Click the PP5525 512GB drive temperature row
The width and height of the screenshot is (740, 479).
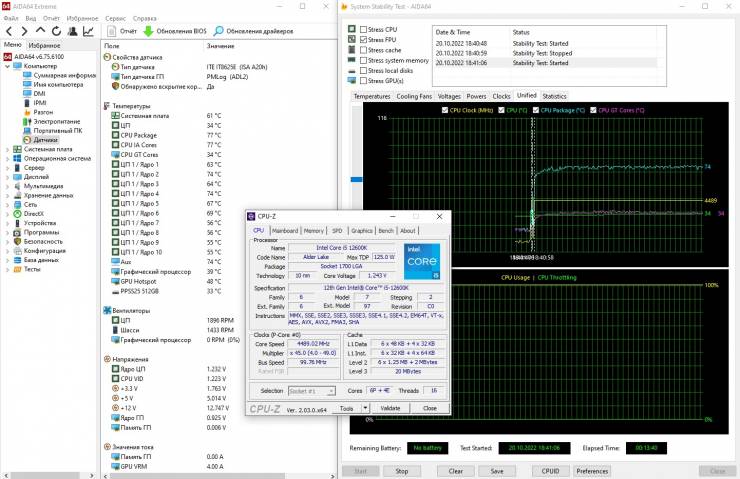click(x=166, y=291)
